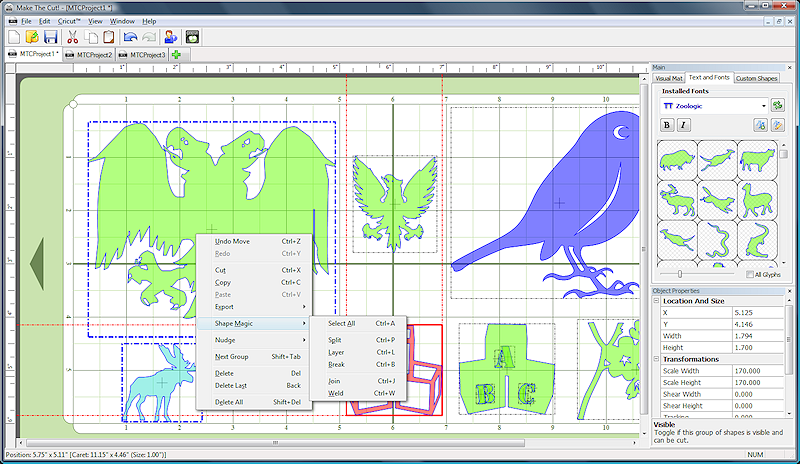Toggle the Bold font style button

[667, 125]
